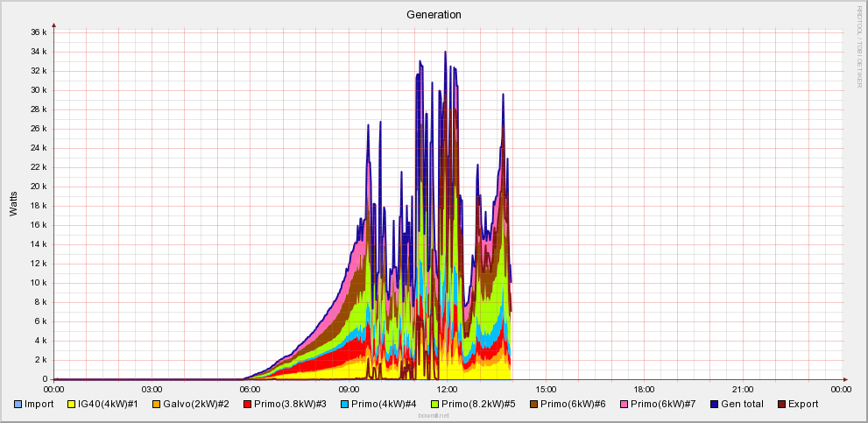Click the dark blue Gen total swatch
This screenshot has height=423, width=868.
coord(715,405)
